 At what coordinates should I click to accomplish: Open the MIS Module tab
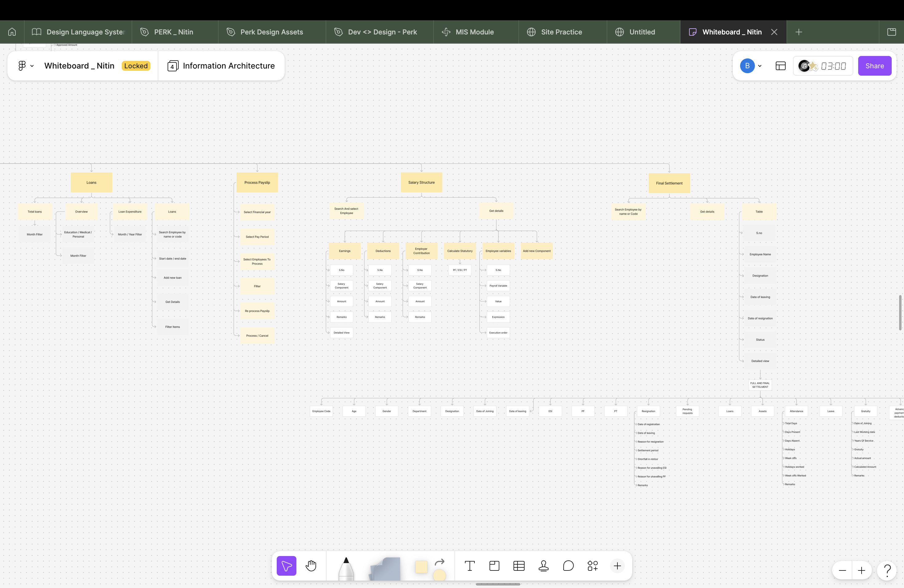[476, 32]
